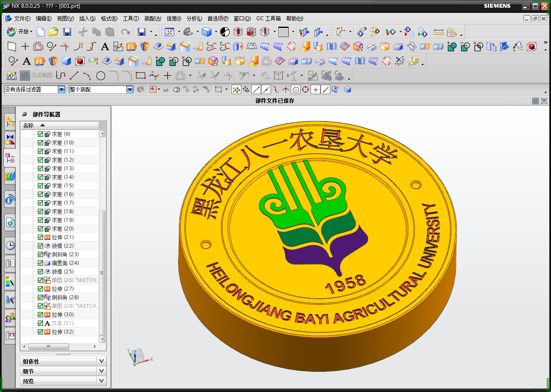Select the Measure Distance ruler icon
This screenshot has width=551, height=392.
pos(438,32)
